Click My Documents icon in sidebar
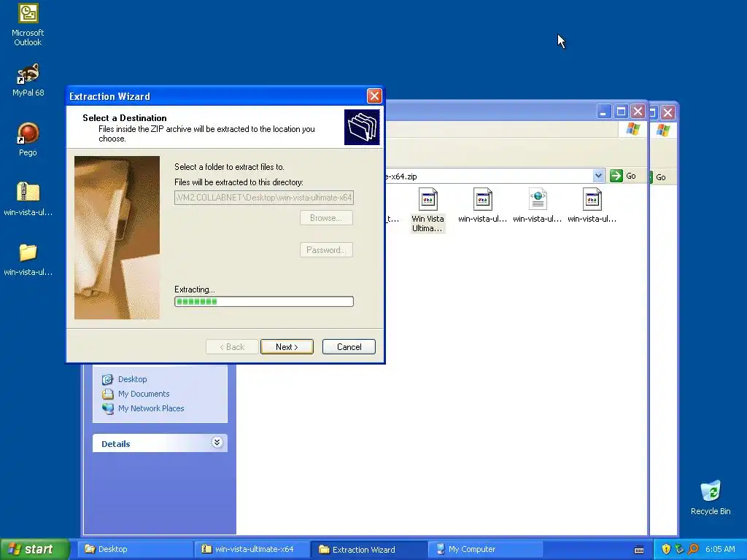 click(108, 394)
